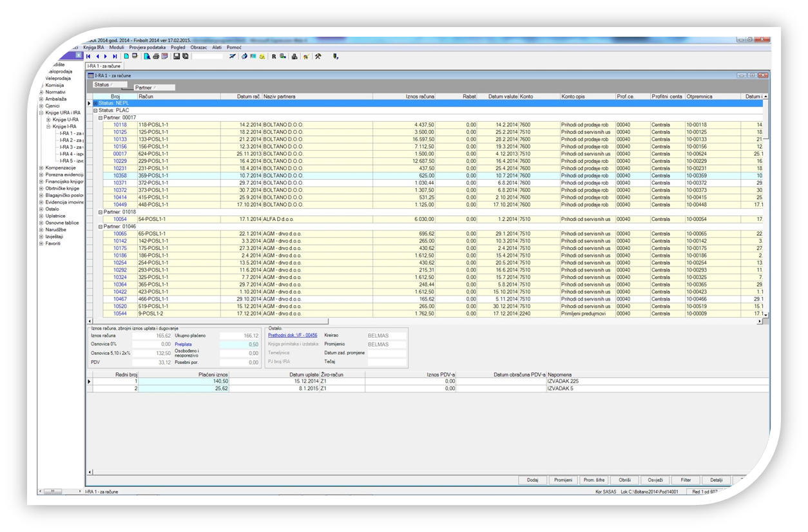Open the Moduli menu

point(117,48)
